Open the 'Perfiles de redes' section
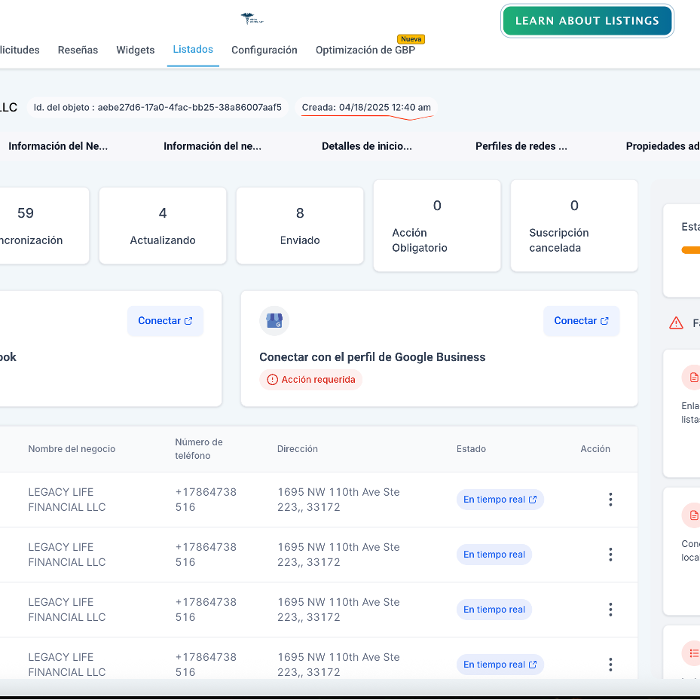700x700 pixels. (521, 146)
